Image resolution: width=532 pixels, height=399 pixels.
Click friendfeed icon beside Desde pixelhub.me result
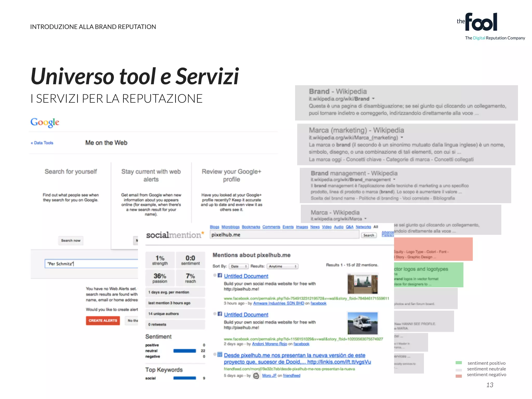[x=220, y=354]
